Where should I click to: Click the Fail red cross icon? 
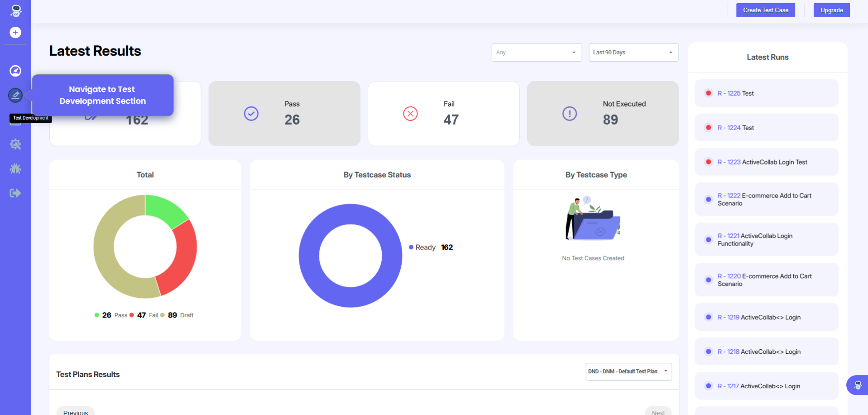coord(410,114)
